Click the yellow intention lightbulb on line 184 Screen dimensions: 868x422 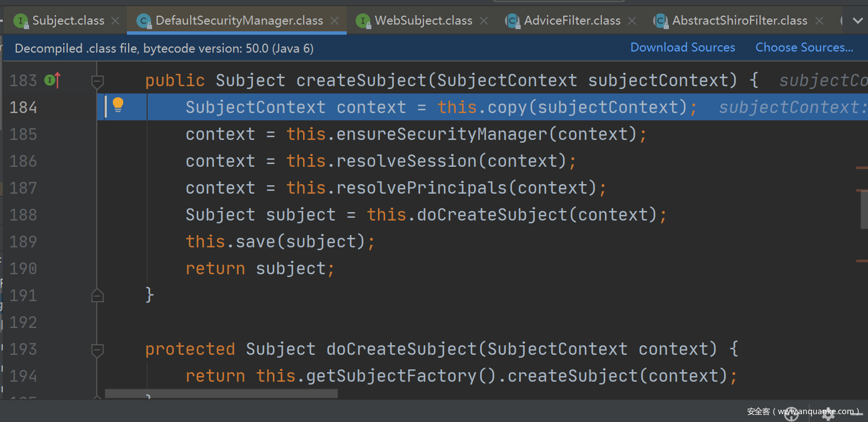click(117, 105)
